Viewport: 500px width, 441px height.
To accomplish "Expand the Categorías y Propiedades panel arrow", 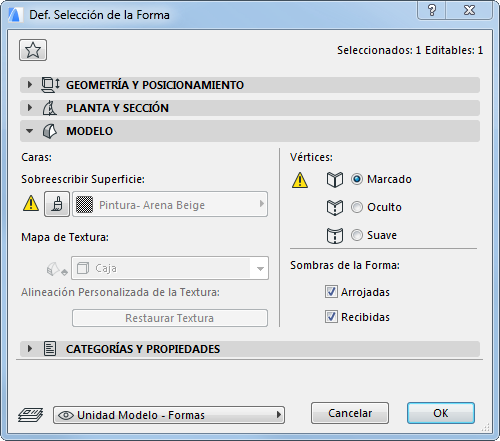I will [x=30, y=349].
